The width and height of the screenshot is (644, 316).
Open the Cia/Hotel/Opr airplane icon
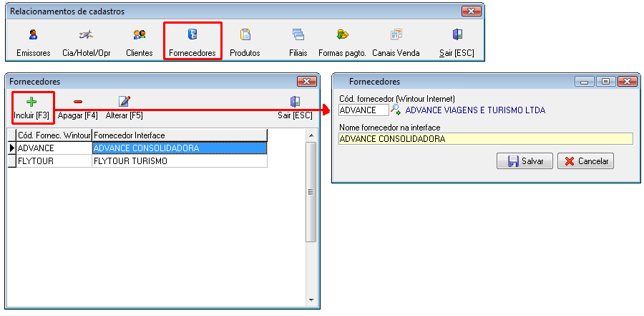point(87,35)
